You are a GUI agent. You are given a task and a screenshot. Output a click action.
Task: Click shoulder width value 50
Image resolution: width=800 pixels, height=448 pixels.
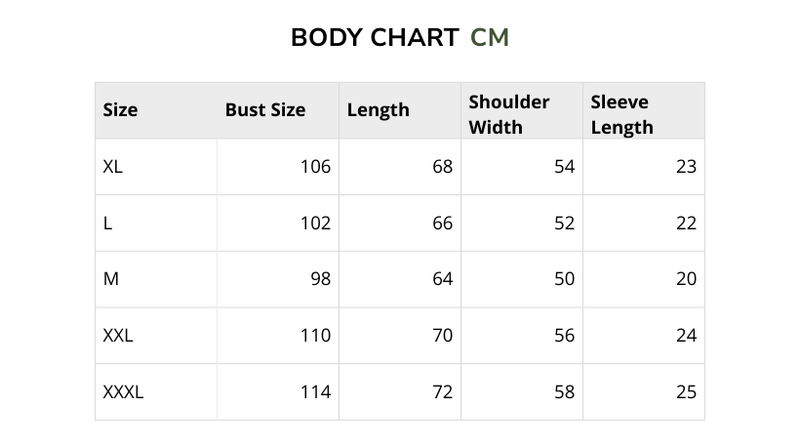pos(564,279)
